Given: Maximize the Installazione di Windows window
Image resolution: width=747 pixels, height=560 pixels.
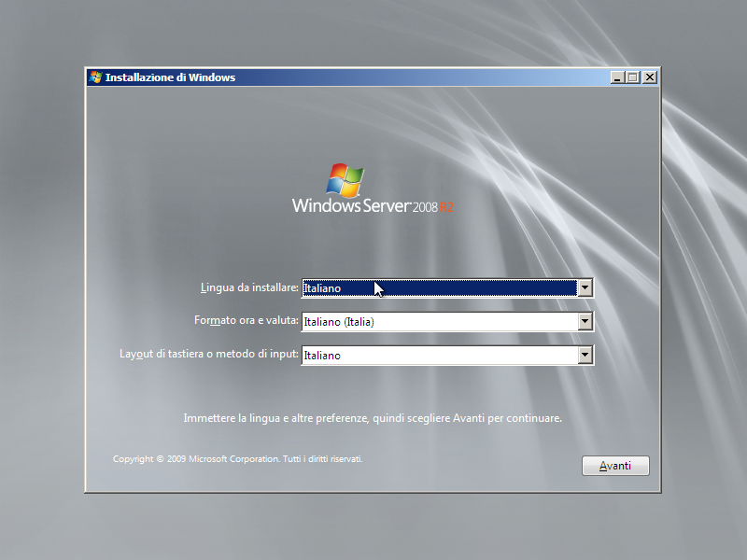Looking at the screenshot, I should [x=633, y=77].
